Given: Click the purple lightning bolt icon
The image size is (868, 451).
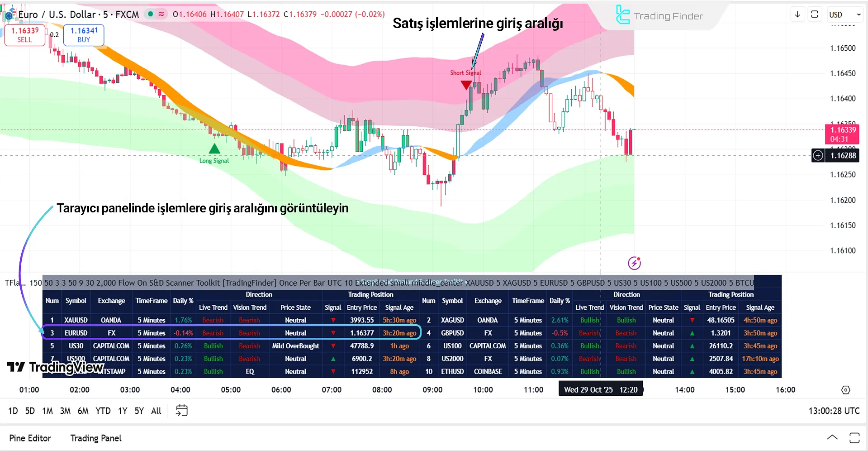Looking at the screenshot, I should click(x=634, y=263).
